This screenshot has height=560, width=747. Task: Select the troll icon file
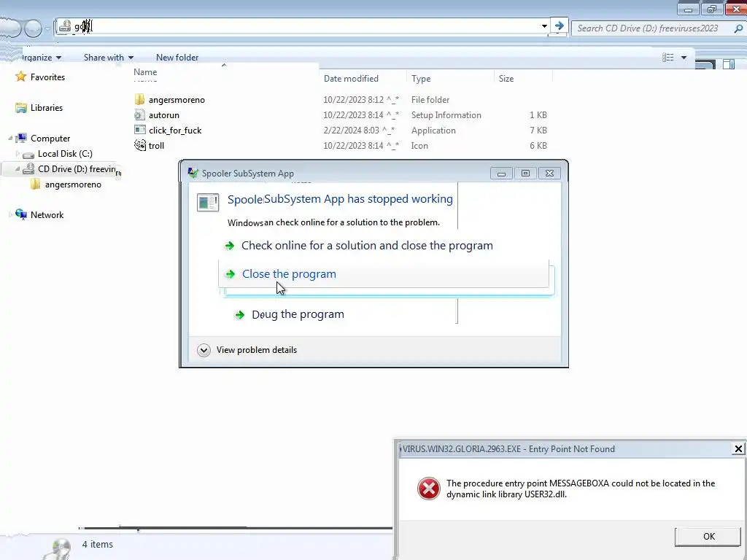point(139,145)
